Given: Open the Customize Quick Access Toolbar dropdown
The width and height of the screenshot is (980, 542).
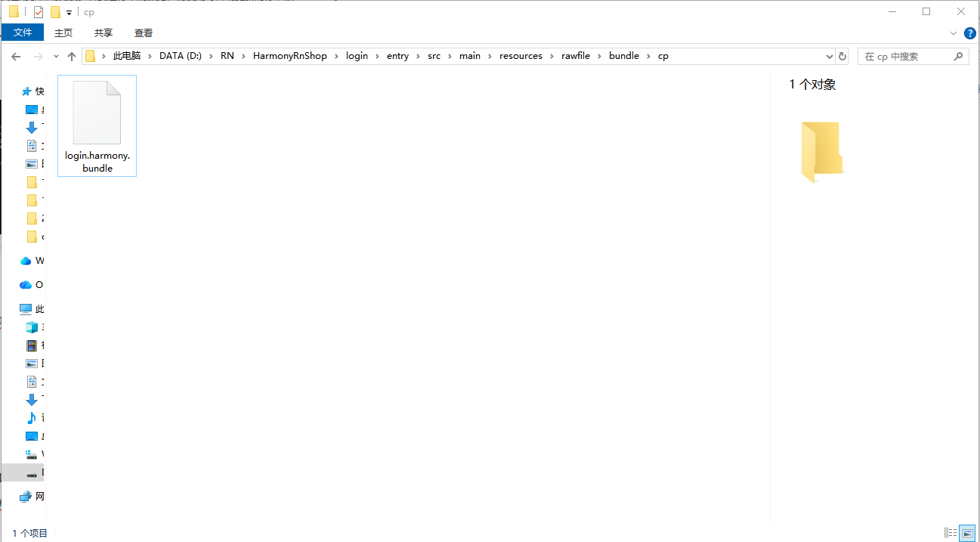Looking at the screenshot, I should tap(69, 13).
